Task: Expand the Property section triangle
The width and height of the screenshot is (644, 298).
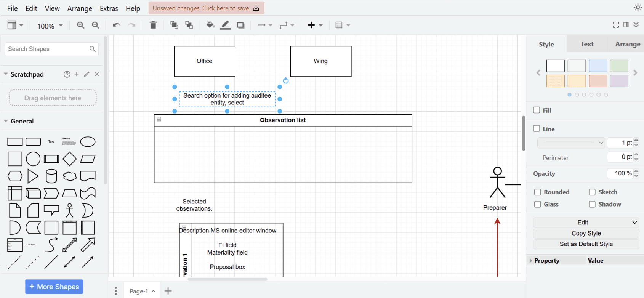Action: point(531,261)
